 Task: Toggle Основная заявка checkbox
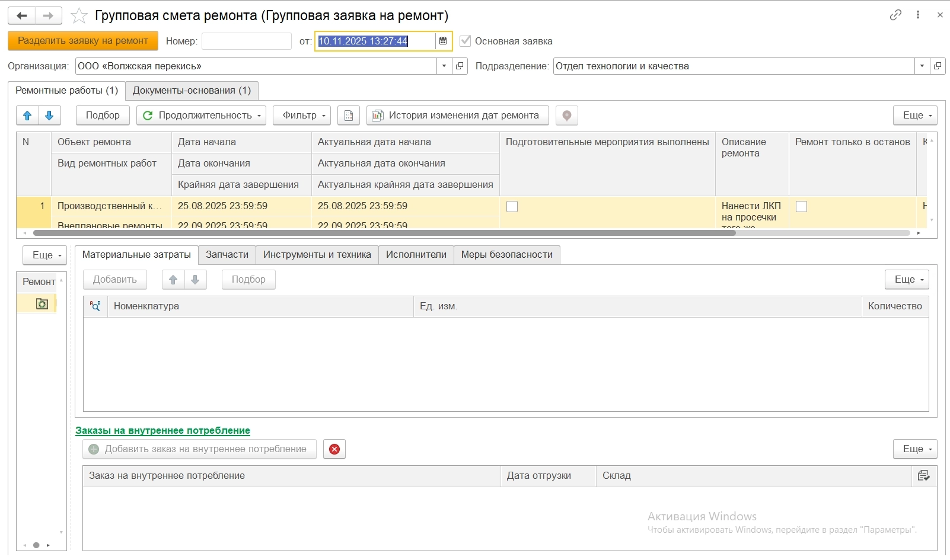[466, 41]
